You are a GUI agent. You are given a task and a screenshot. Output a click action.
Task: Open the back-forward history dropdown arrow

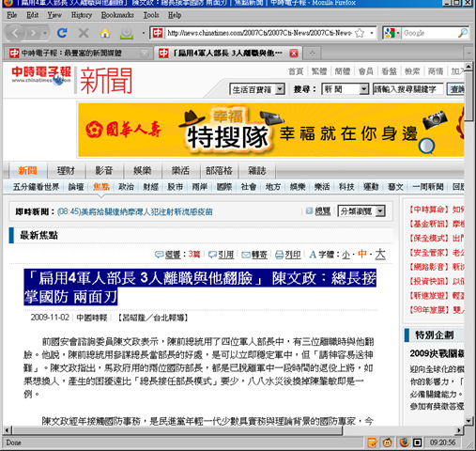[x=45, y=33]
